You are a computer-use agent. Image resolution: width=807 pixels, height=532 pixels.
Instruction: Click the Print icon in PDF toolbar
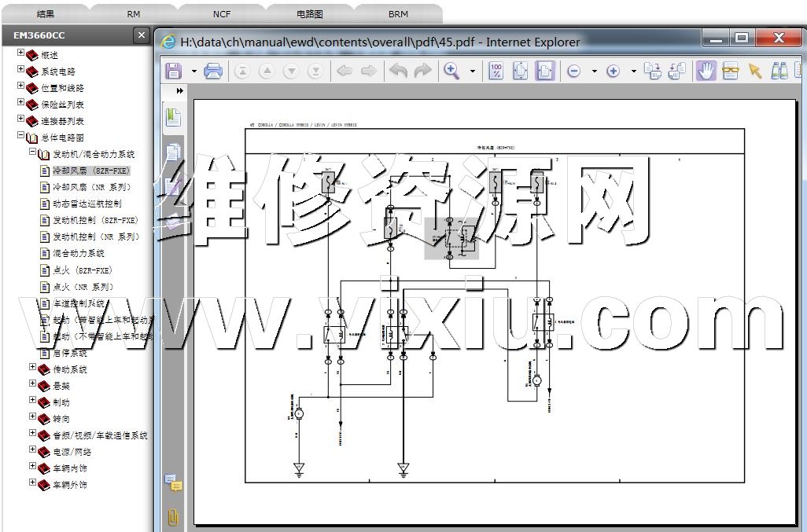[213, 72]
